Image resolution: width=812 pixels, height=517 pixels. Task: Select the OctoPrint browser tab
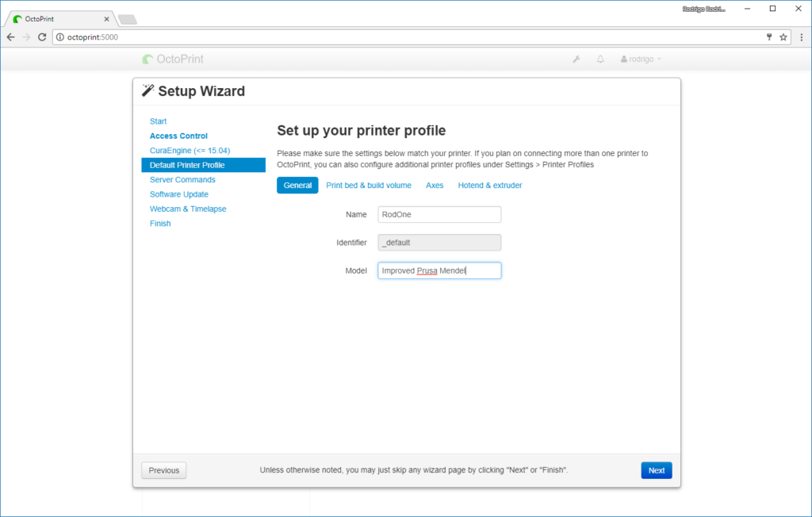pos(61,19)
